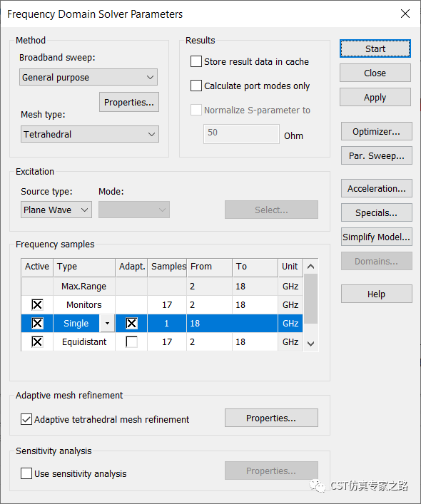Uncheck Active box for Monitors row

(37, 304)
